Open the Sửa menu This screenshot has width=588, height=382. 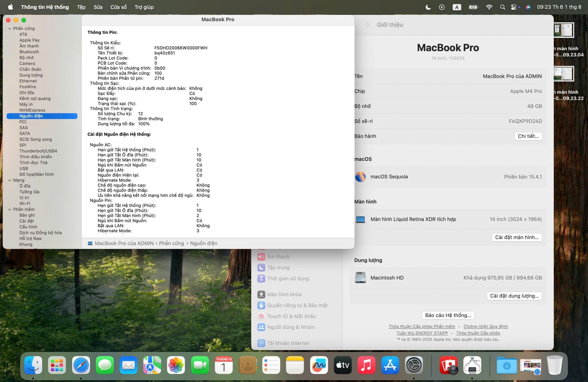click(98, 7)
